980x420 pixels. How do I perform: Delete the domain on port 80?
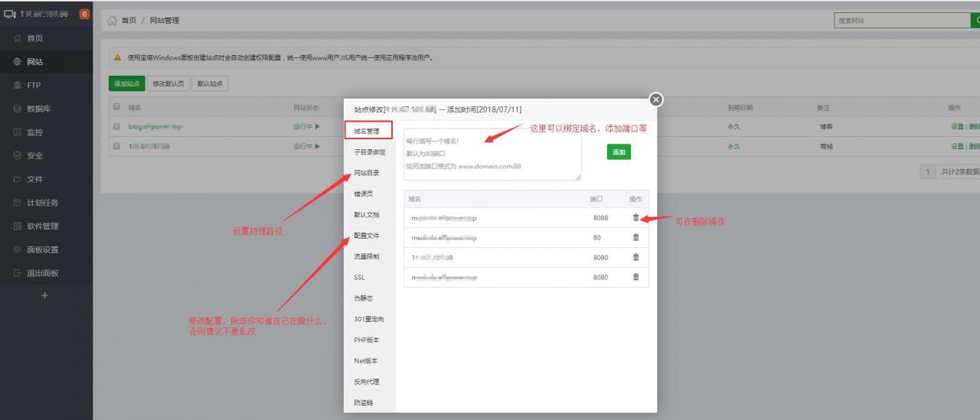(635, 237)
